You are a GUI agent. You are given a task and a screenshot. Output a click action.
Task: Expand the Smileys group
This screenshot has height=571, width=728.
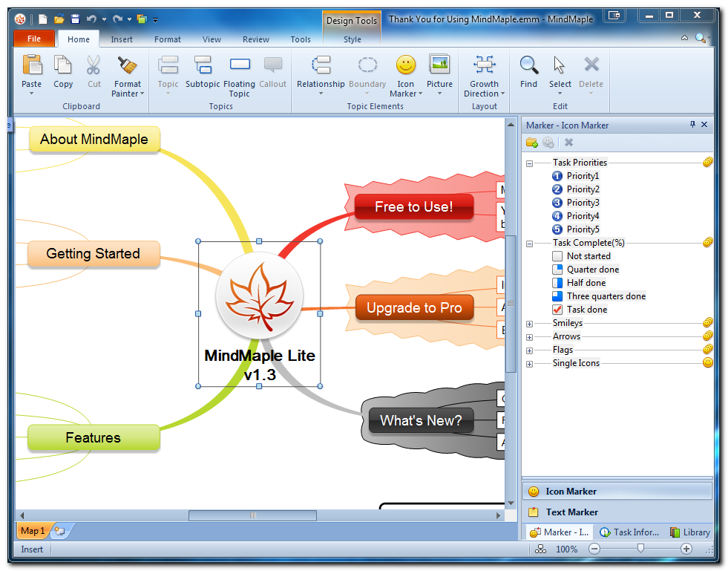[x=529, y=324]
